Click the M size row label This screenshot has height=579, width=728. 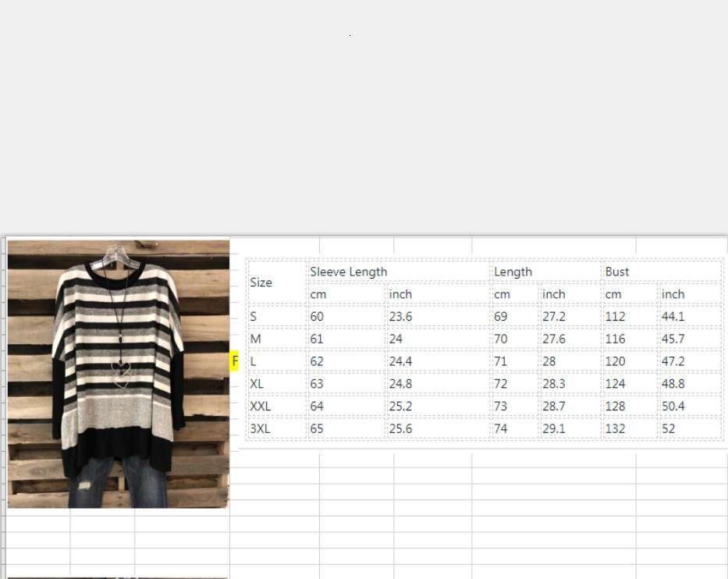click(x=254, y=339)
